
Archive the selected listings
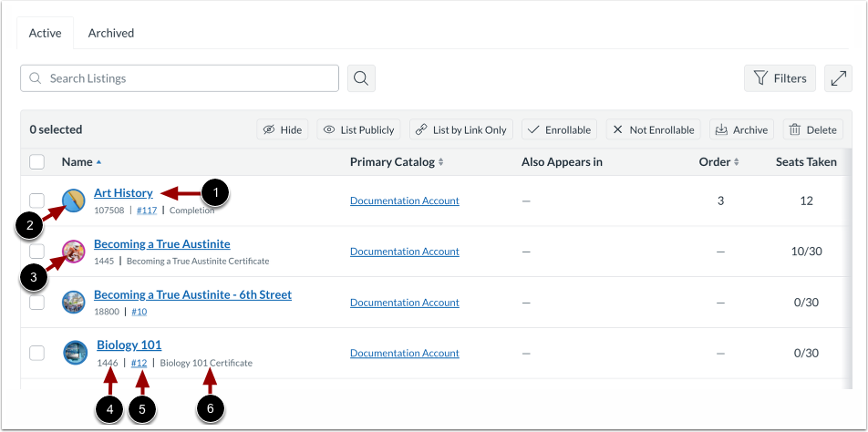pos(742,130)
